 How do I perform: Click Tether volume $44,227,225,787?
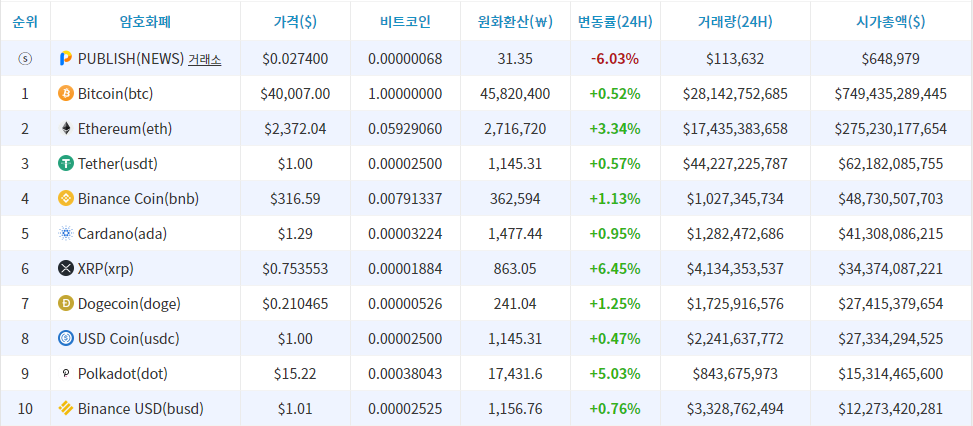coord(735,164)
